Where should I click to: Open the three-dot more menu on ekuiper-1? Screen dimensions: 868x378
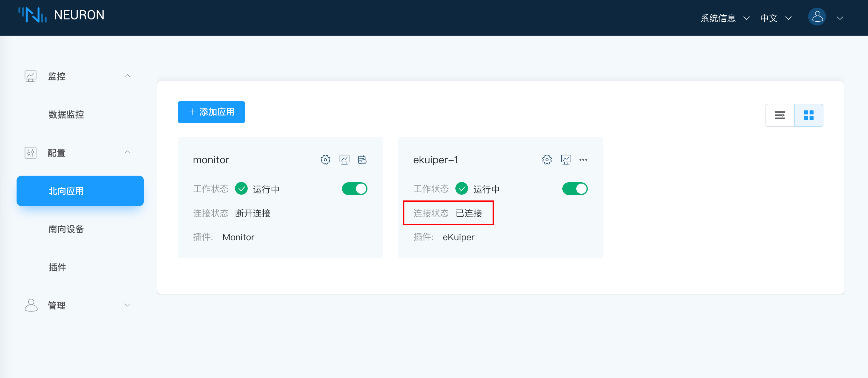[x=583, y=159]
